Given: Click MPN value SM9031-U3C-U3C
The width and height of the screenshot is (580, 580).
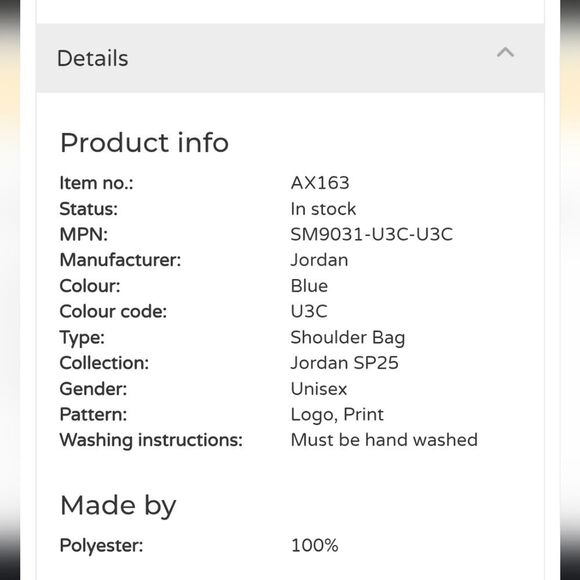Looking at the screenshot, I should pyautogui.click(x=372, y=235).
